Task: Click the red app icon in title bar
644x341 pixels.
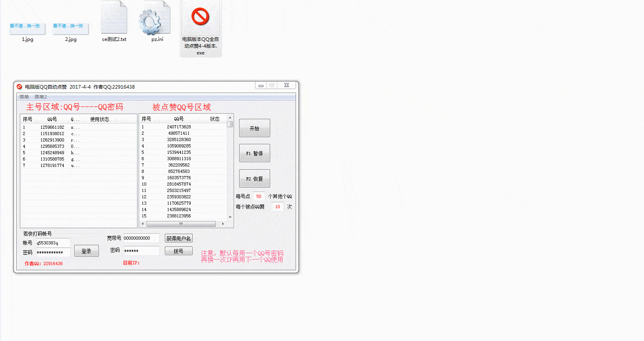Action: point(19,87)
